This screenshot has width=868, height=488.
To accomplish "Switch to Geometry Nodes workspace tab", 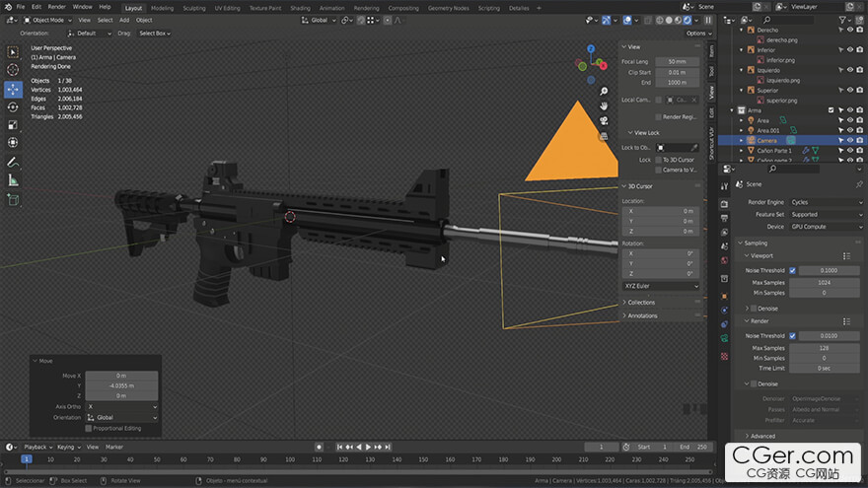I will [449, 8].
